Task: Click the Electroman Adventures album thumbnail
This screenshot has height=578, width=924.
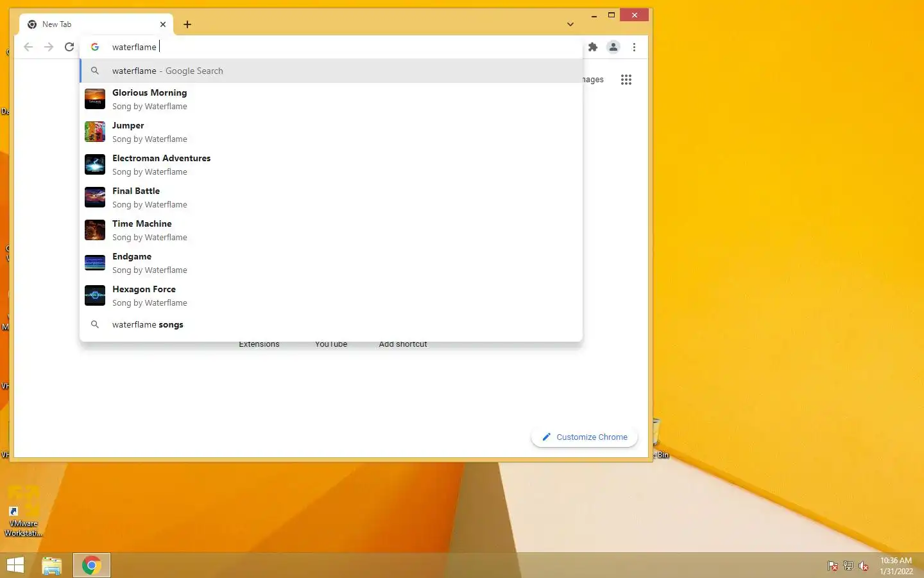Action: point(95,164)
